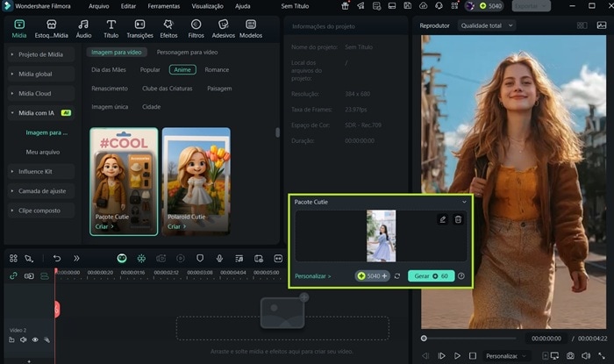Open the Ferramentas menu
The height and width of the screenshot is (364, 614).
[164, 6]
